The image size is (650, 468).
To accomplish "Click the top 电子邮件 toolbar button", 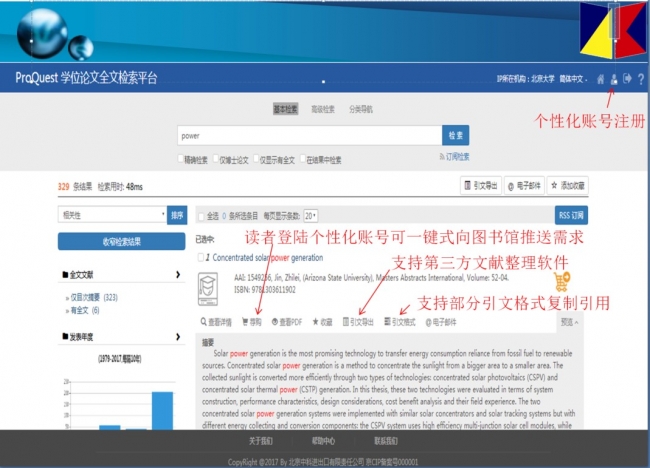I will [x=524, y=186].
